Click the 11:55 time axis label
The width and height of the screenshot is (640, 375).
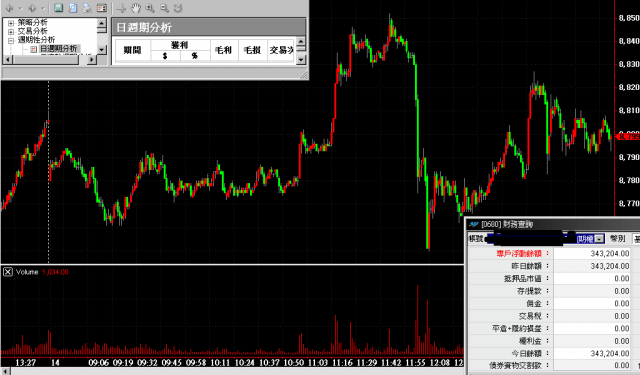(416, 362)
